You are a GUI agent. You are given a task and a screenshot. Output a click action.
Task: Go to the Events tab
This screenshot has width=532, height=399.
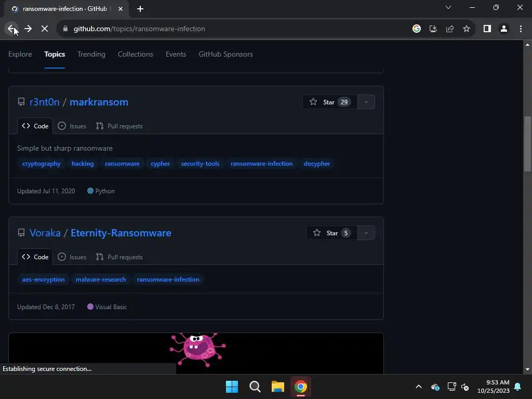(176, 54)
